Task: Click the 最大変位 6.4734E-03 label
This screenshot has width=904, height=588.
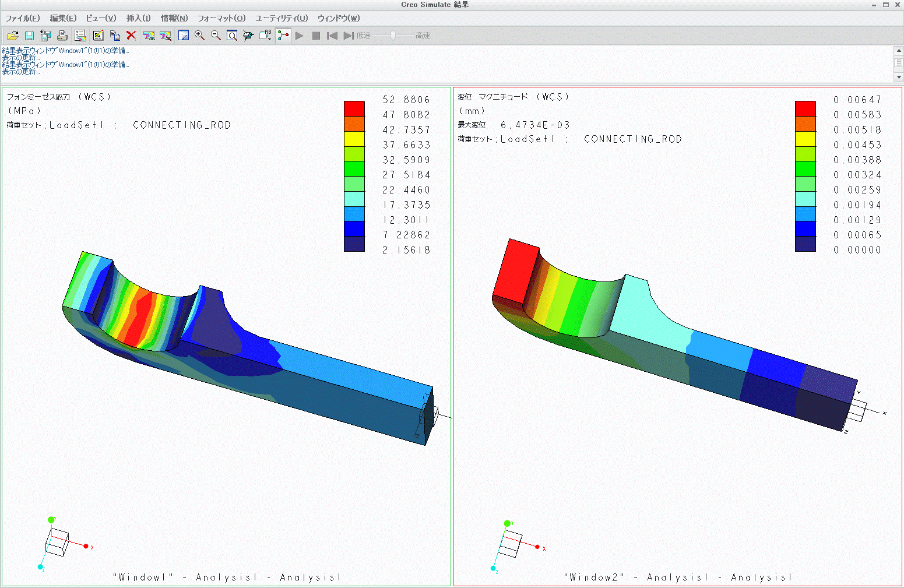Action: coord(513,125)
